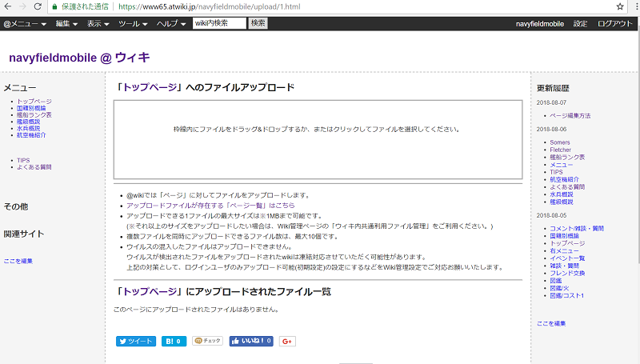640x364 pixels.
Task: Open 国籍別概論 in left menu
Action: 31,108
